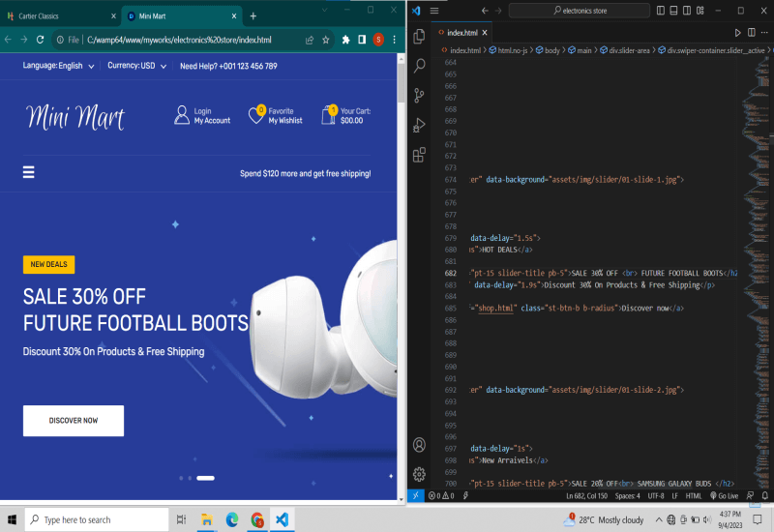Expand the Language: English dropdown
This screenshot has width=774, height=532.
[x=58, y=67]
